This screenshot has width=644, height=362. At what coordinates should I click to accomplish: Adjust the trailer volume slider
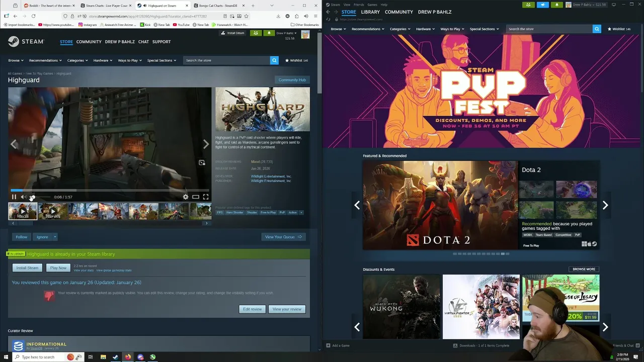[39, 197]
